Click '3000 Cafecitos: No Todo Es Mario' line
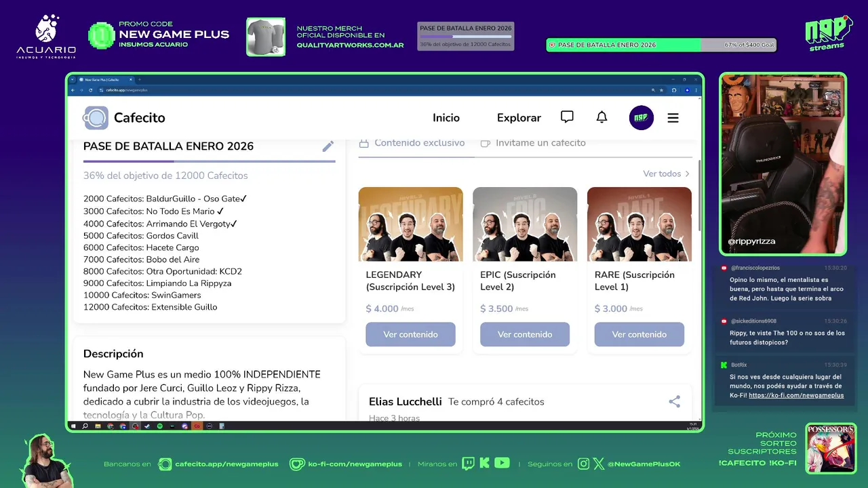This screenshot has width=868, height=488. [153, 211]
